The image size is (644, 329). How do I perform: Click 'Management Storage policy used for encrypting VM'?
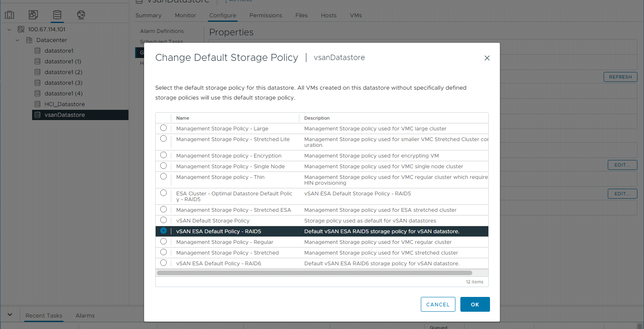[371, 155]
